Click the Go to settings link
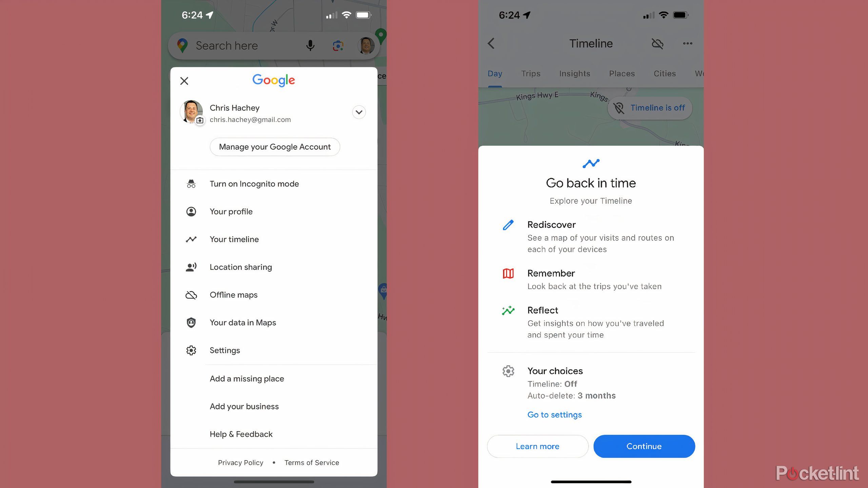The image size is (868, 488). pyautogui.click(x=554, y=415)
